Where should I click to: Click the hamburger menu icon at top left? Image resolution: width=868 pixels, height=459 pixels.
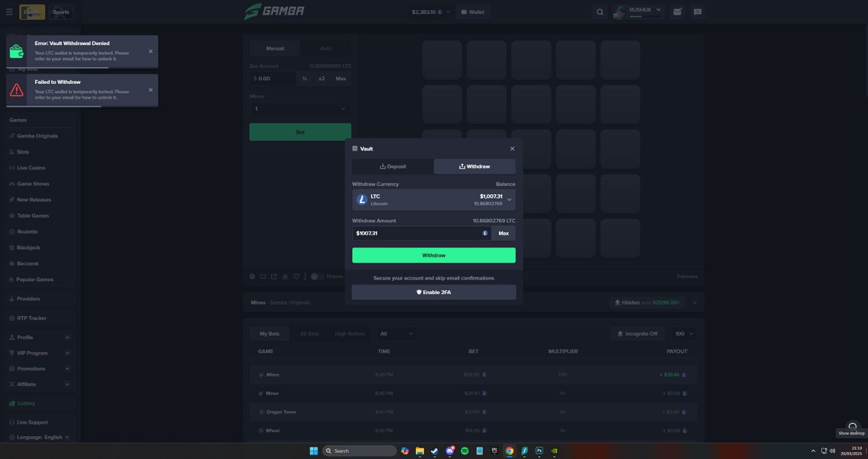pos(9,12)
